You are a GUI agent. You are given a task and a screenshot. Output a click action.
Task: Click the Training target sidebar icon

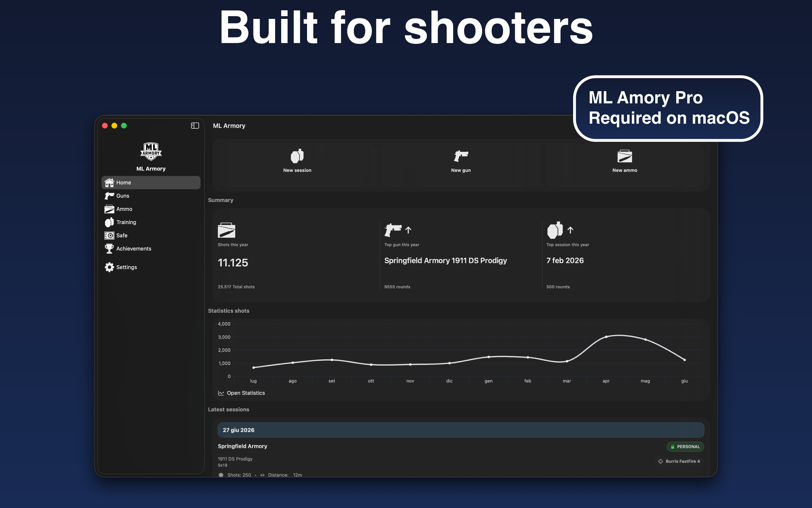[109, 222]
